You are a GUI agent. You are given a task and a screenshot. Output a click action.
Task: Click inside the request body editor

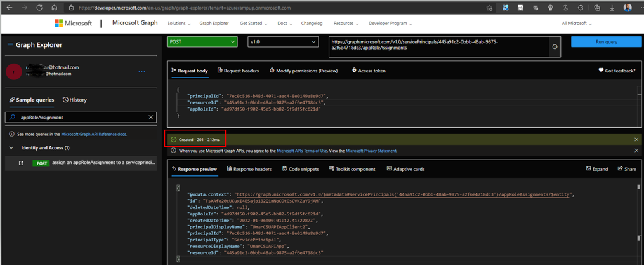point(404,103)
